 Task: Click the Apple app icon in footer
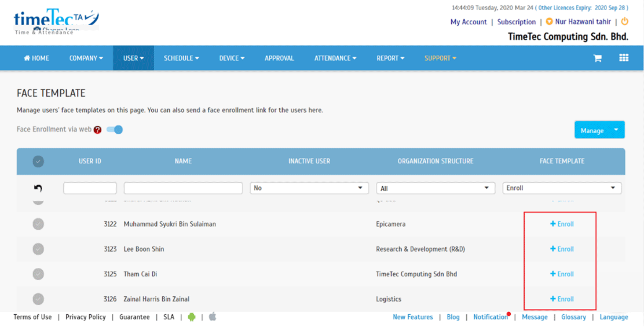pos(213,317)
